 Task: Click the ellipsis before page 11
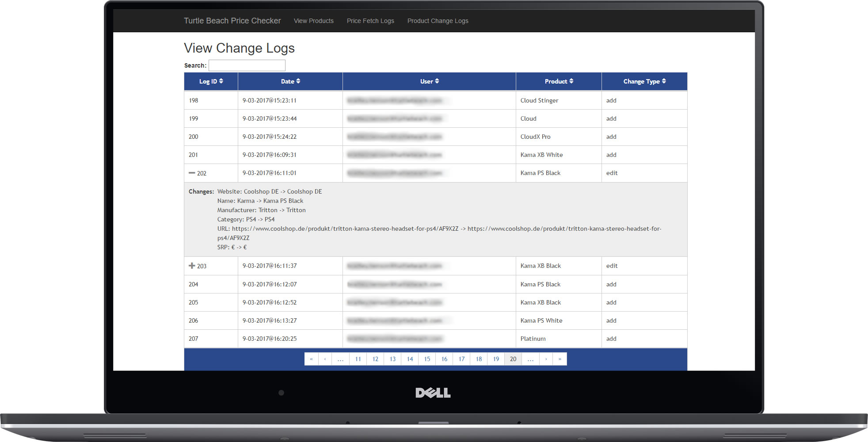(x=340, y=359)
